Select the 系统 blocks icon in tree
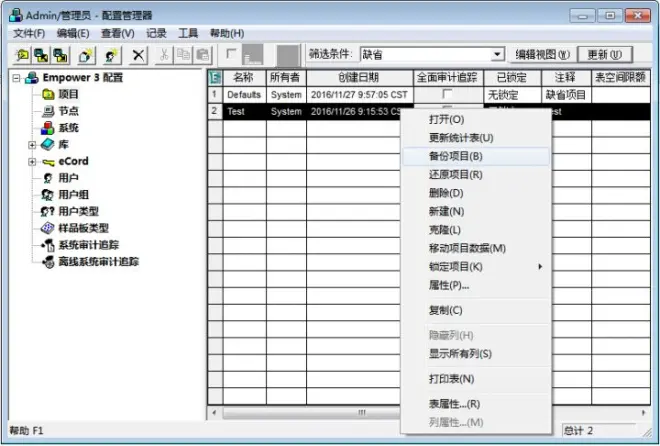This screenshot has width=660, height=446. tap(48, 128)
